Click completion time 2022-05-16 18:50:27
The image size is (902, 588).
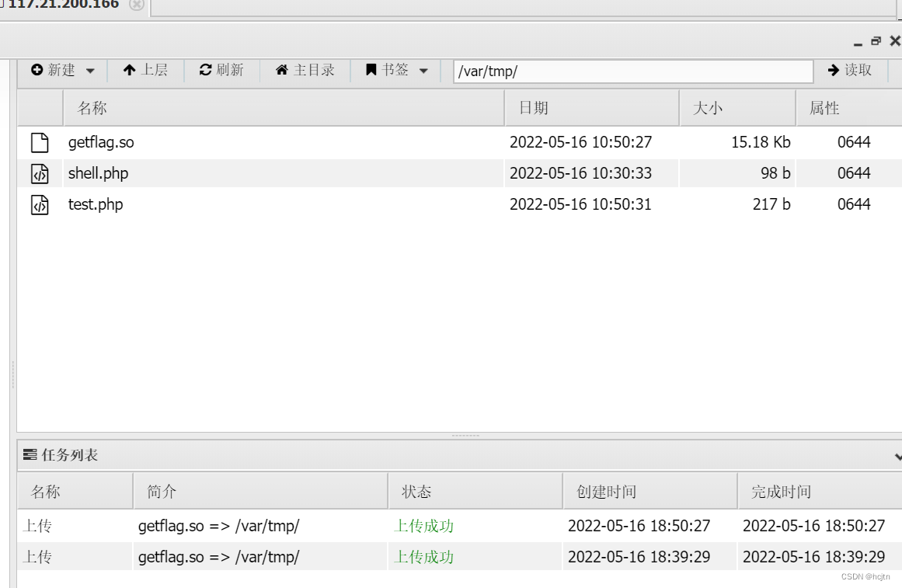coord(814,526)
